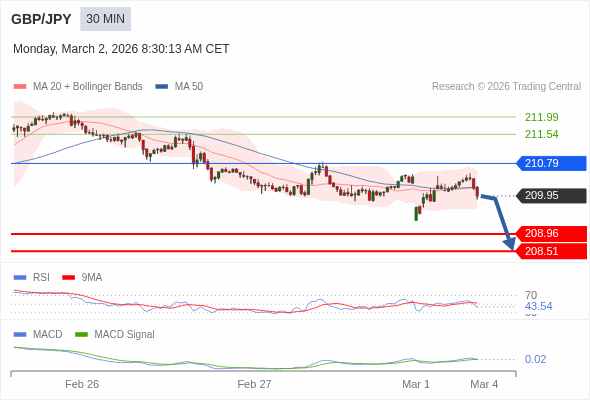Click the RSI legend blue swatch
The width and height of the screenshot is (590, 400).
(x=20, y=278)
